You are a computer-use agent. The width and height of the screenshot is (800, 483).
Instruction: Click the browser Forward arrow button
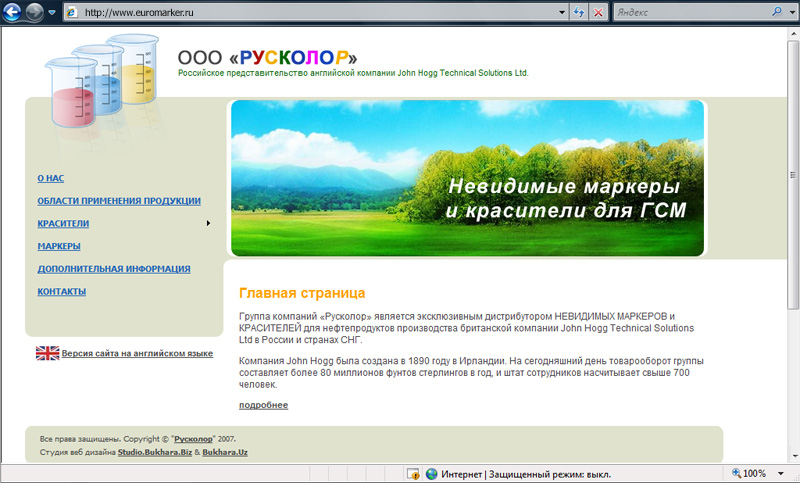click(x=35, y=12)
